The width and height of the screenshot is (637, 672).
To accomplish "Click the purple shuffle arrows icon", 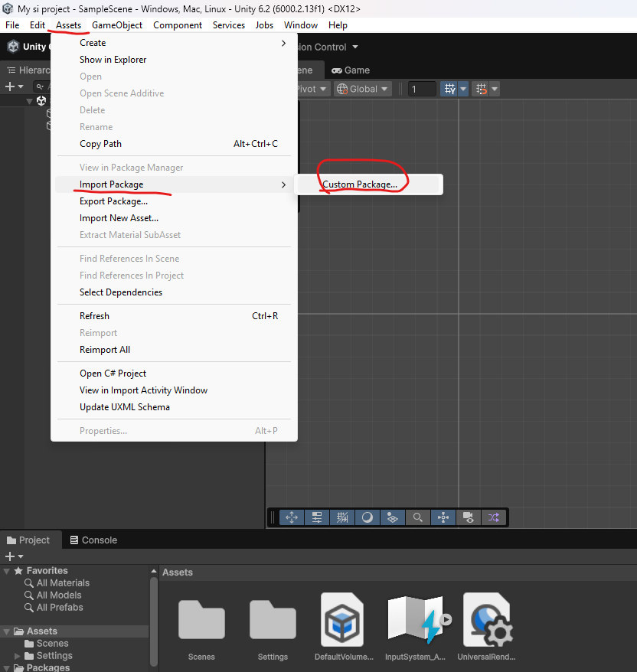I will coord(494,517).
